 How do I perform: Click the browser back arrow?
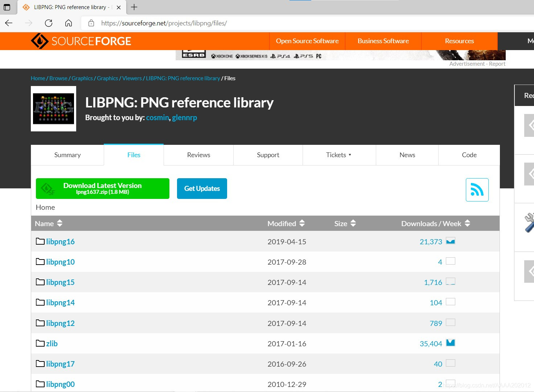pos(9,23)
